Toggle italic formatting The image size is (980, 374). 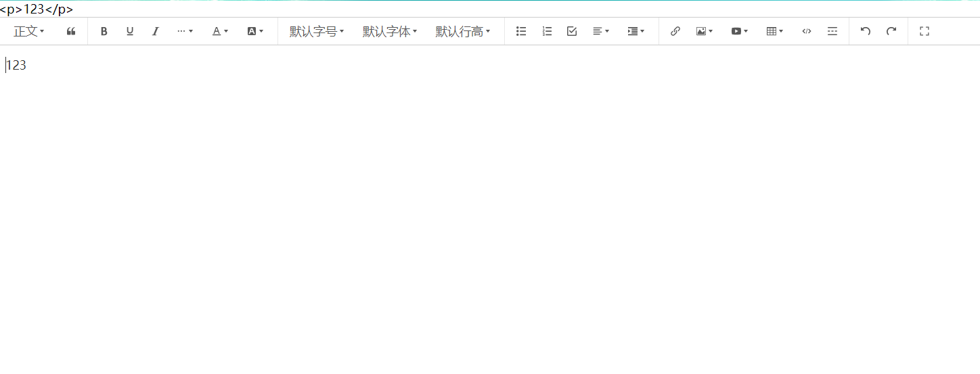coord(156,31)
